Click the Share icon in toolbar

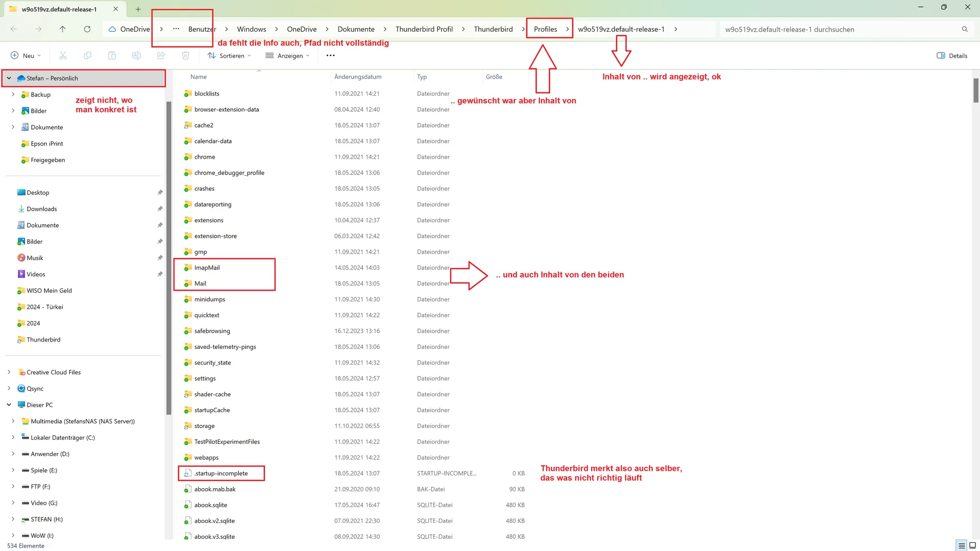(x=161, y=56)
